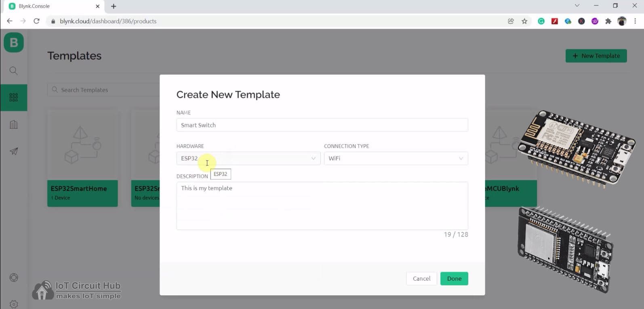The image size is (644, 309).
Task: Bookmark this page with star icon
Action: click(x=524, y=21)
